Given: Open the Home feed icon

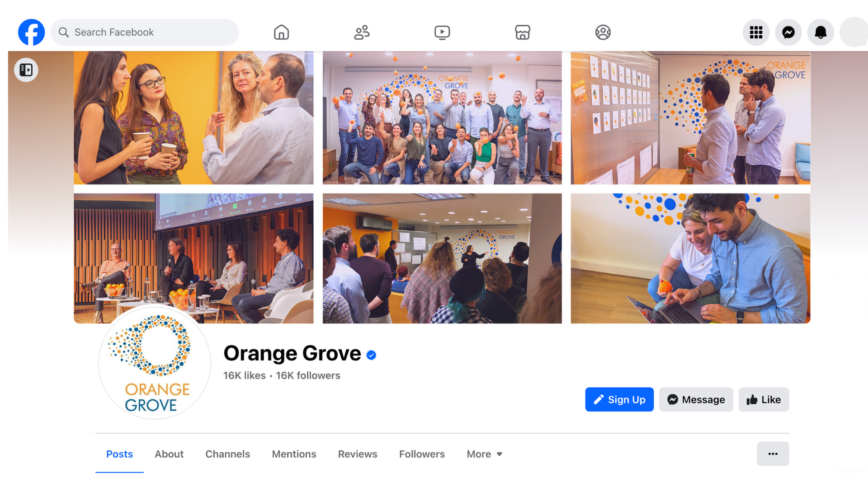Looking at the screenshot, I should [281, 32].
